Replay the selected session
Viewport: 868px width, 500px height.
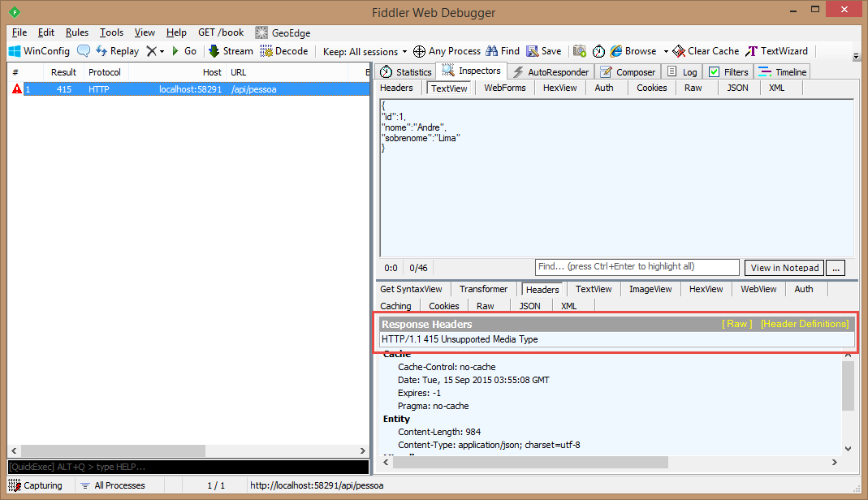tap(117, 51)
